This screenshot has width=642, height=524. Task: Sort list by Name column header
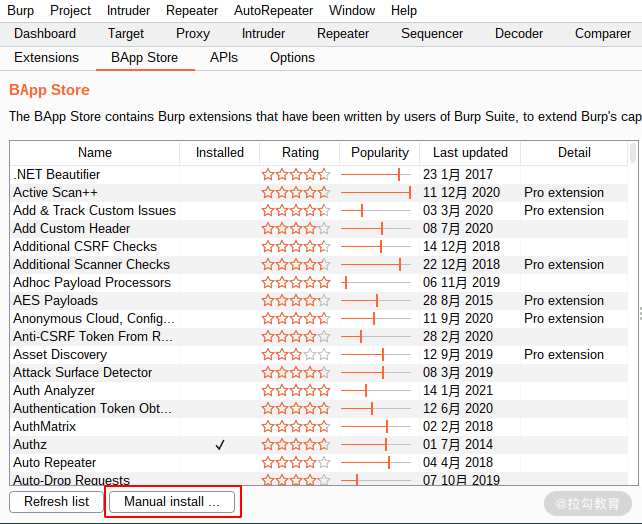[x=95, y=153]
